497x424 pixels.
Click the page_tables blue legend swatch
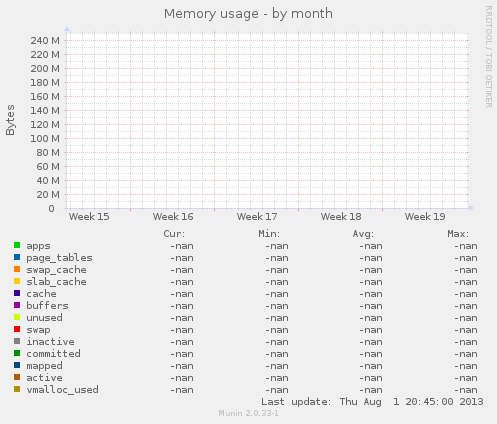pyautogui.click(x=17, y=257)
